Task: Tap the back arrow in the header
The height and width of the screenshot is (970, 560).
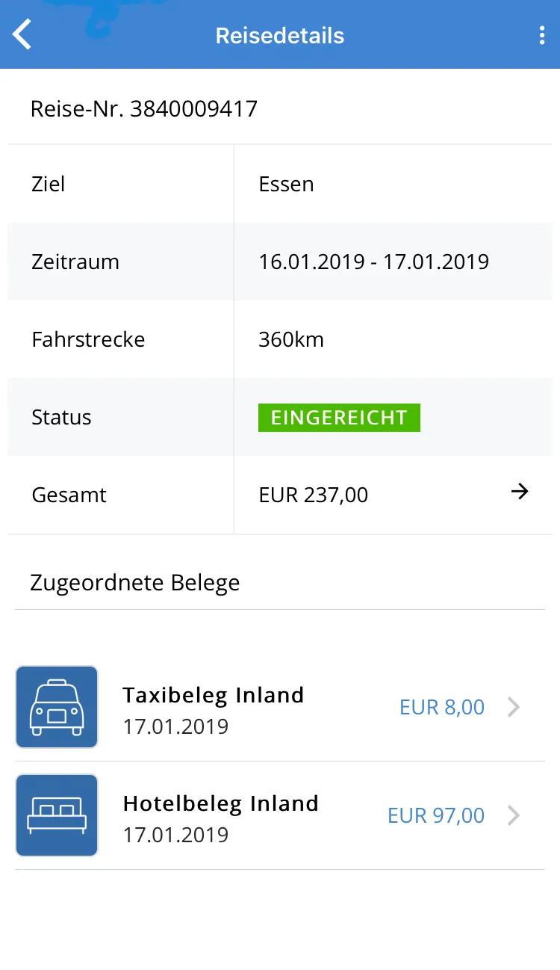Action: pos(21,34)
